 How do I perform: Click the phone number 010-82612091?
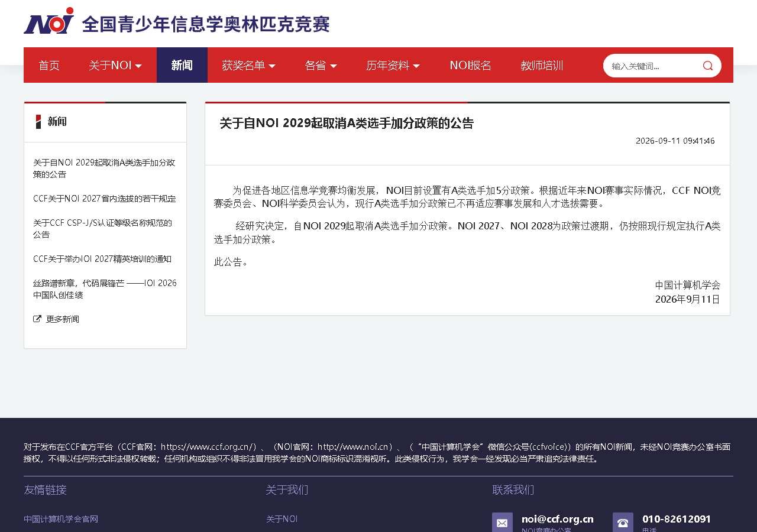677,519
